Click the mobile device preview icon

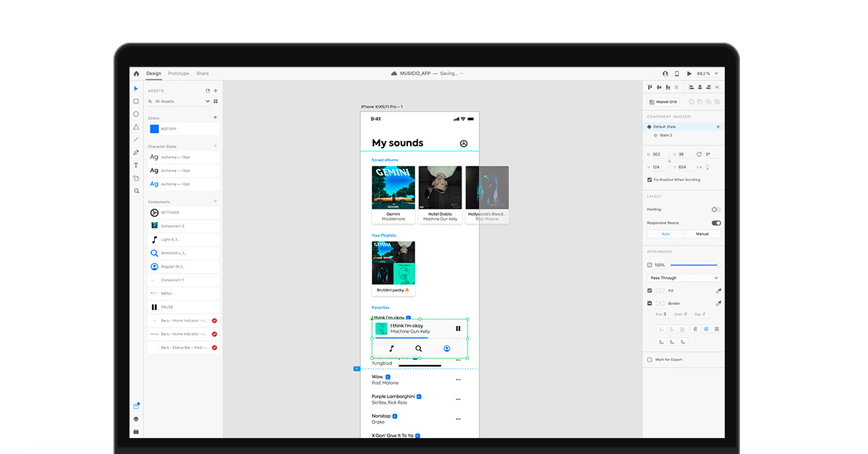tap(677, 74)
